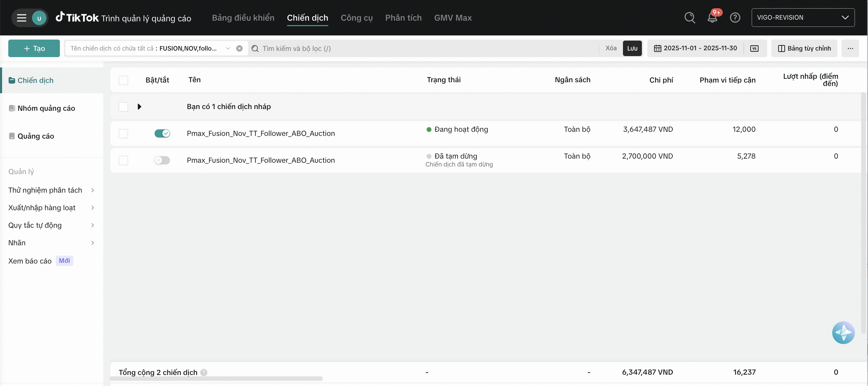The height and width of the screenshot is (386, 868).
Task: Open the blue AI assistant floating icon
Action: click(843, 332)
